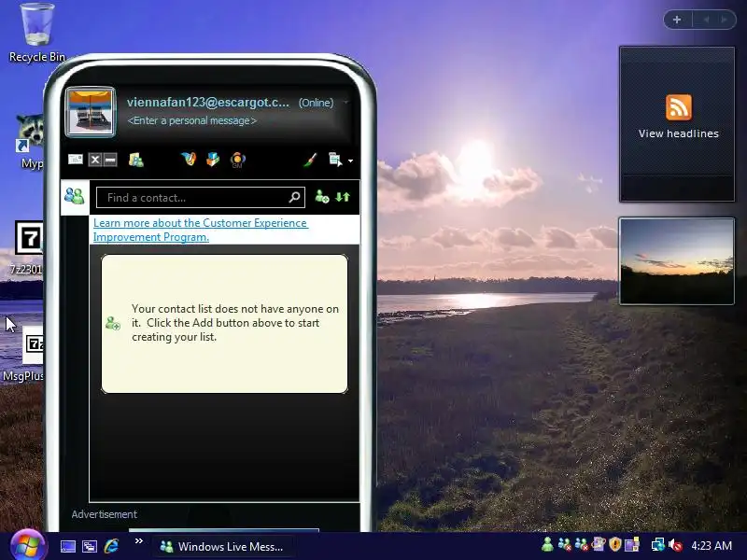Expand the show menu dropdown arrow
Screen dimensions: 747x560
[351, 161]
